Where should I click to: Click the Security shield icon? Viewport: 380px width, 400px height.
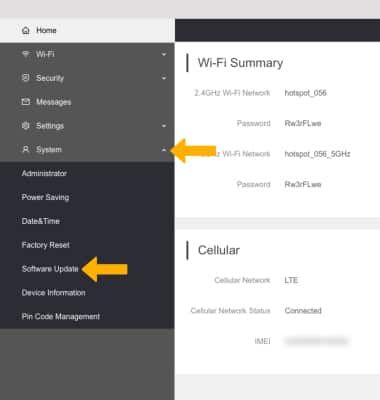[26, 78]
